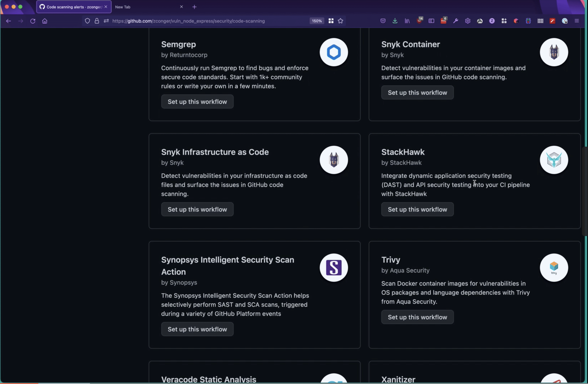This screenshot has height=384, width=588.
Task: Click the red extension icon with badge 14
Action: tap(420, 20)
